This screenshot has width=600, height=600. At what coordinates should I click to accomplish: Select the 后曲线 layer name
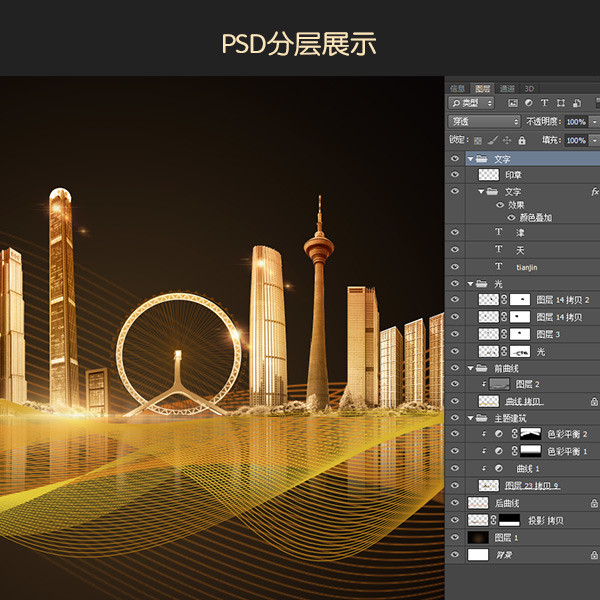point(507,503)
